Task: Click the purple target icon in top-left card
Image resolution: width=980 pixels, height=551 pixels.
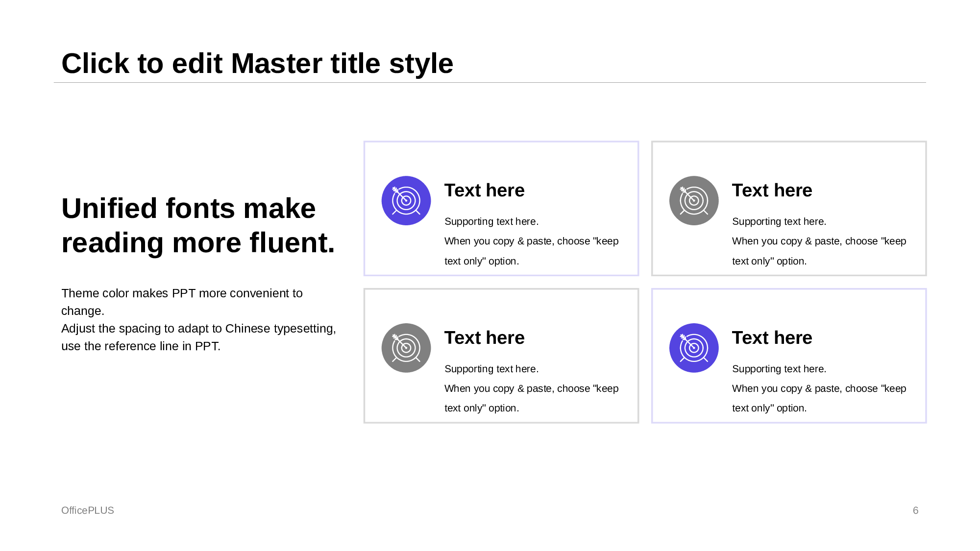Action: (406, 200)
